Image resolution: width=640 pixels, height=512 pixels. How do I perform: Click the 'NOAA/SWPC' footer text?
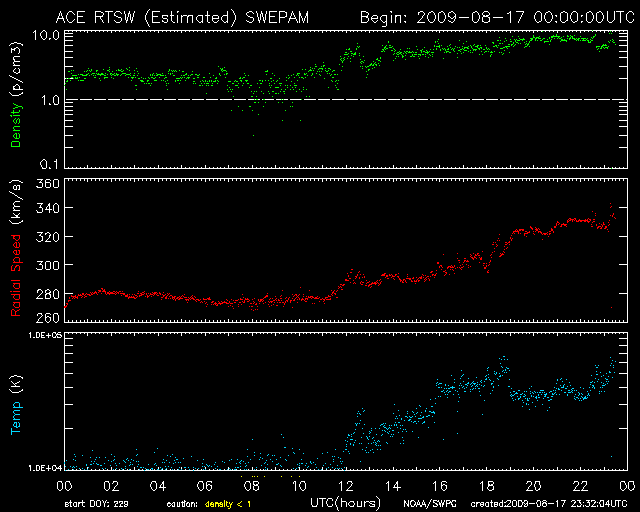430,504
